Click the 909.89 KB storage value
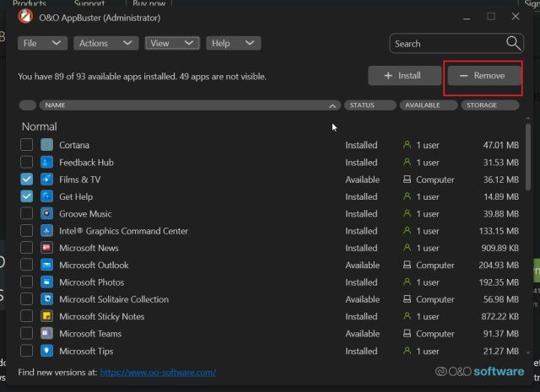 pyautogui.click(x=500, y=248)
